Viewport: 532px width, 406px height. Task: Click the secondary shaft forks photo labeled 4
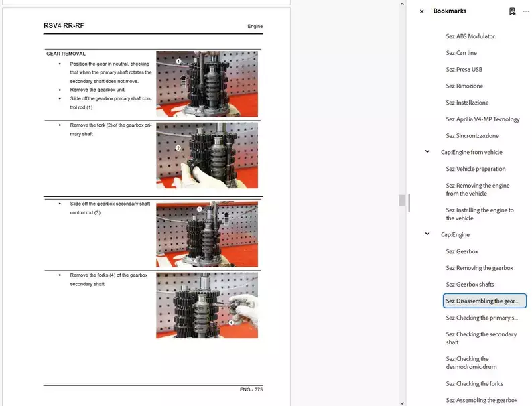[x=206, y=305]
